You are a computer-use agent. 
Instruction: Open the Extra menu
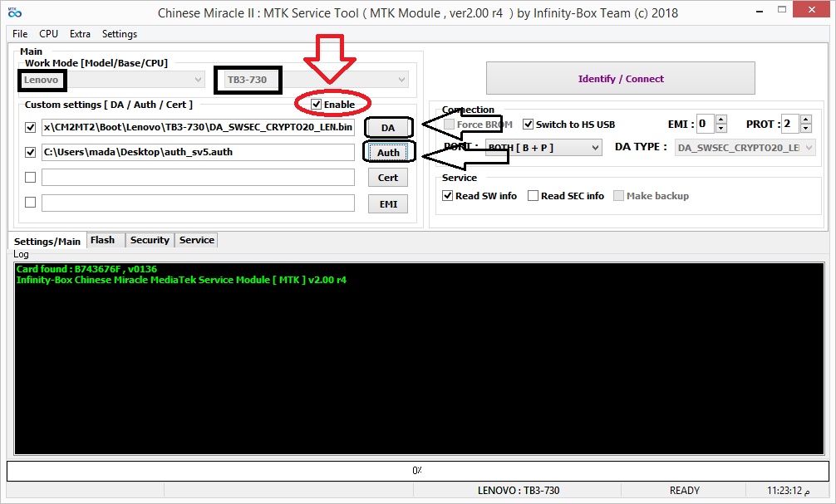click(x=80, y=33)
